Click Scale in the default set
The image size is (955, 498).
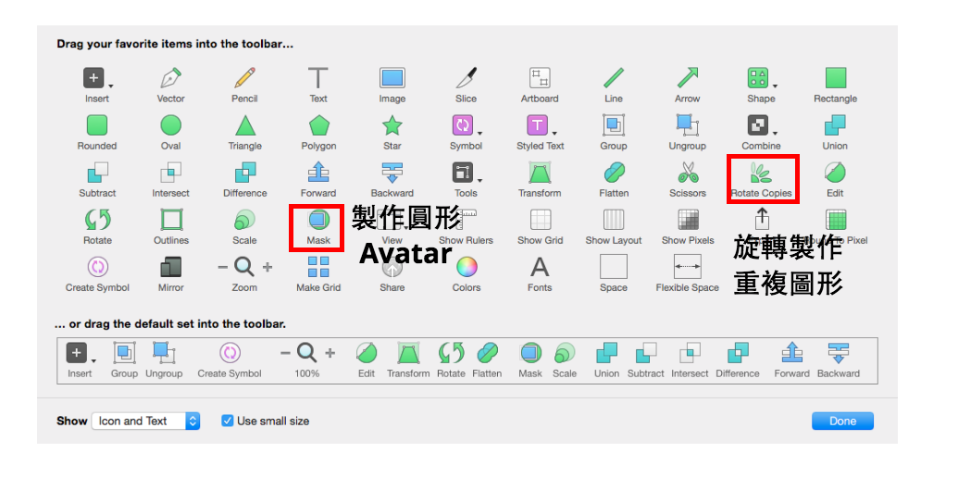coord(565,360)
